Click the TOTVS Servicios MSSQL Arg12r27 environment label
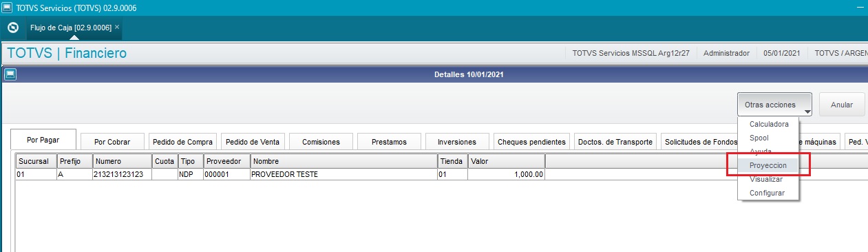 pos(631,53)
